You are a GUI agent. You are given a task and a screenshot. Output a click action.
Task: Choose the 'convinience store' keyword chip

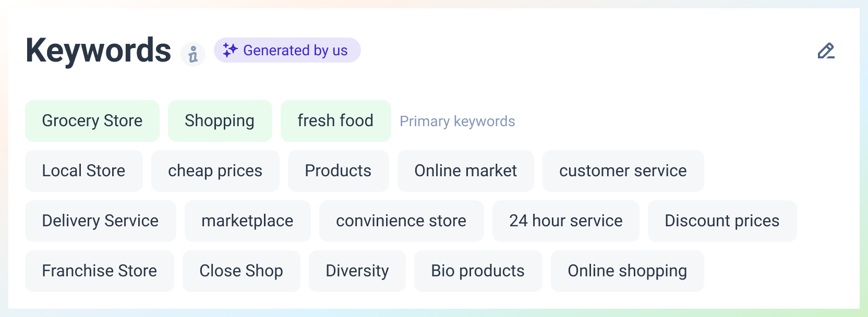401,221
